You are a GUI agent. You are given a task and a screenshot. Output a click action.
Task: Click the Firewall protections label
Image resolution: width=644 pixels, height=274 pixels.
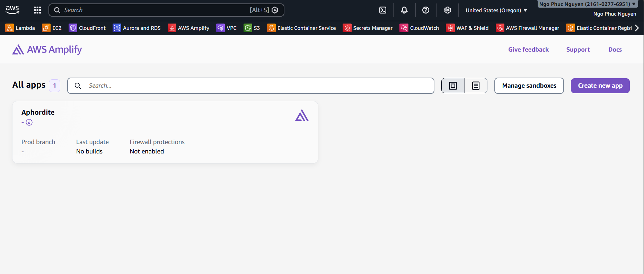[x=157, y=142]
